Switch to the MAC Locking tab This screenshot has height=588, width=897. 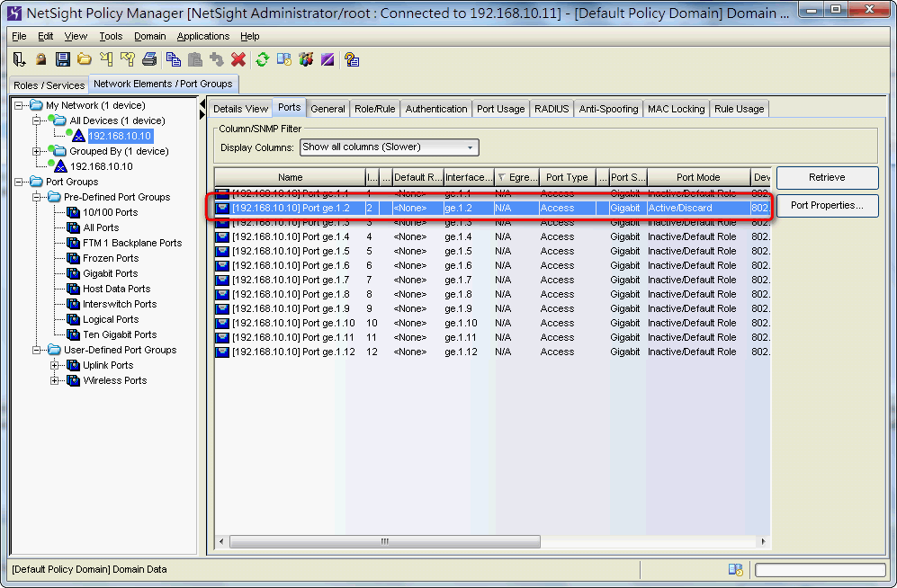(x=677, y=109)
